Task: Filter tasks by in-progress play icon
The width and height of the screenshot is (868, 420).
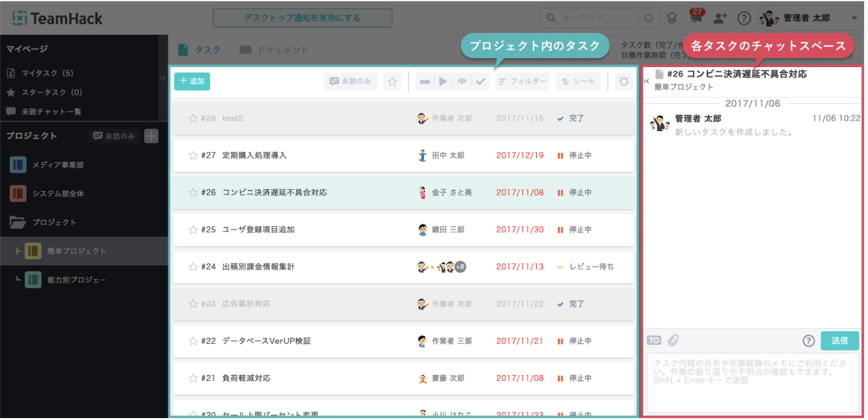Action: (443, 82)
